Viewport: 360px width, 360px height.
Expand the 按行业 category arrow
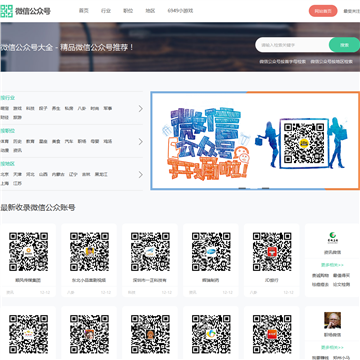point(141,109)
